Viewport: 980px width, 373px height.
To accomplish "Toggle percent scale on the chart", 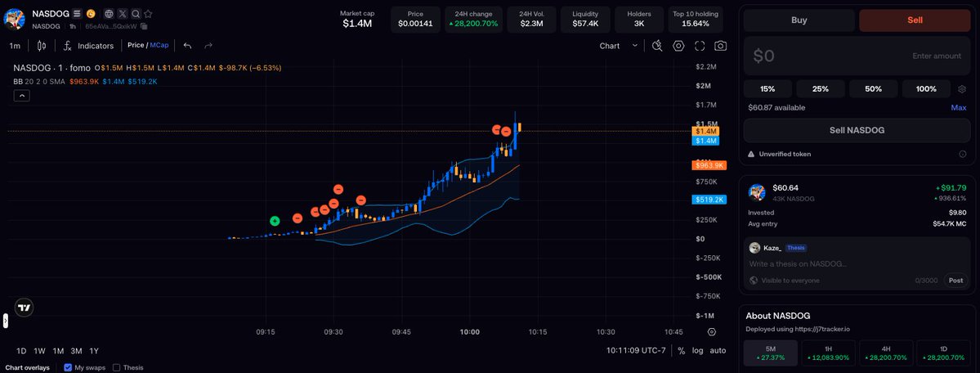I will pyautogui.click(x=681, y=350).
